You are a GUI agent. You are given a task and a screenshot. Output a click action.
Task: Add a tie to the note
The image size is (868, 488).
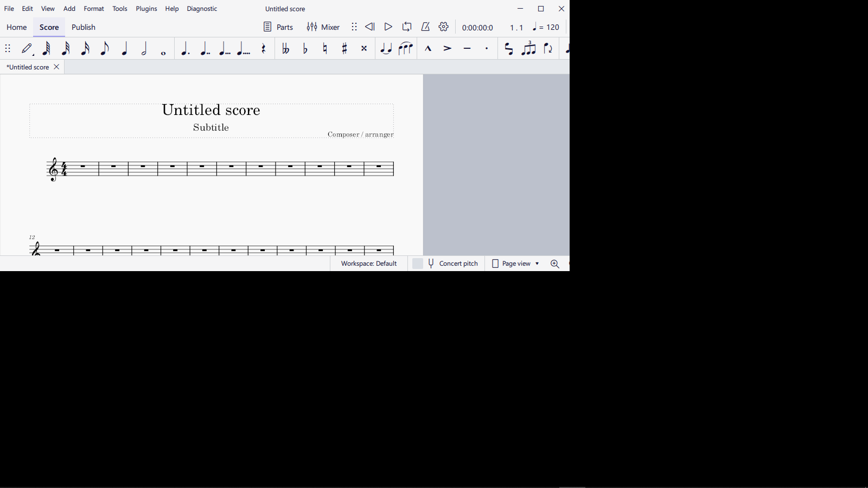(386, 49)
